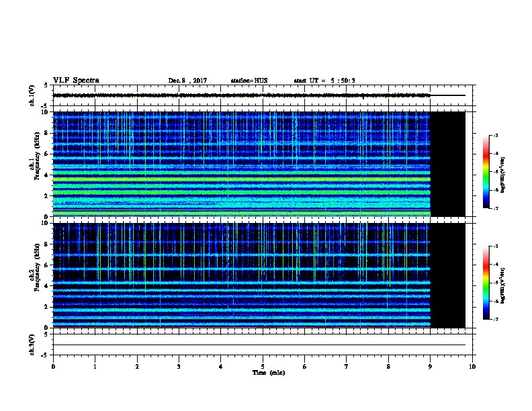This screenshot has width=532, height=411.
Task: Select the "Dec. 8, 2017" date label
Action: [187, 81]
